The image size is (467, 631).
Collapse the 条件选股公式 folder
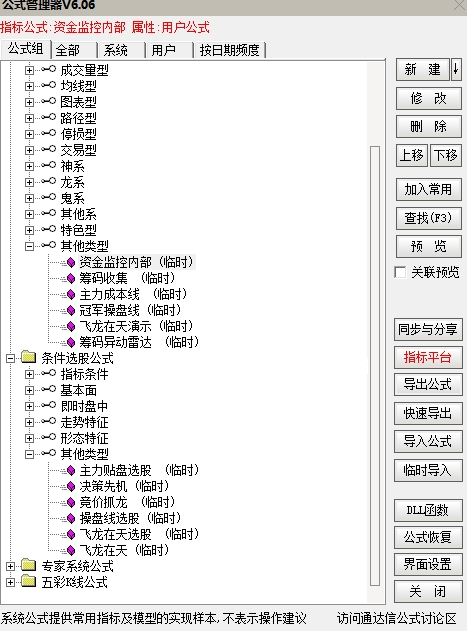tap(10, 358)
